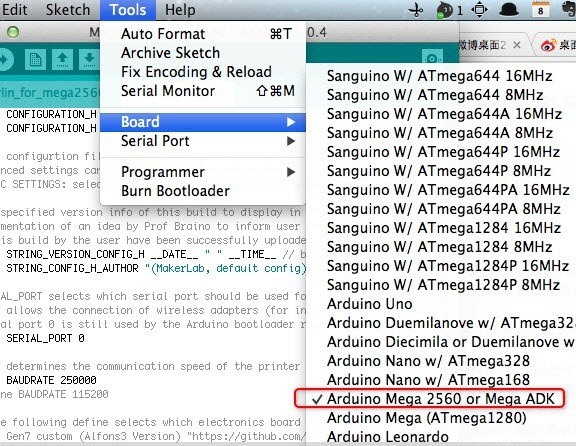This screenshot has width=576, height=446.
Task: Select Sanguino W/ ATmega644PA 8MHz board
Action: 441,209
